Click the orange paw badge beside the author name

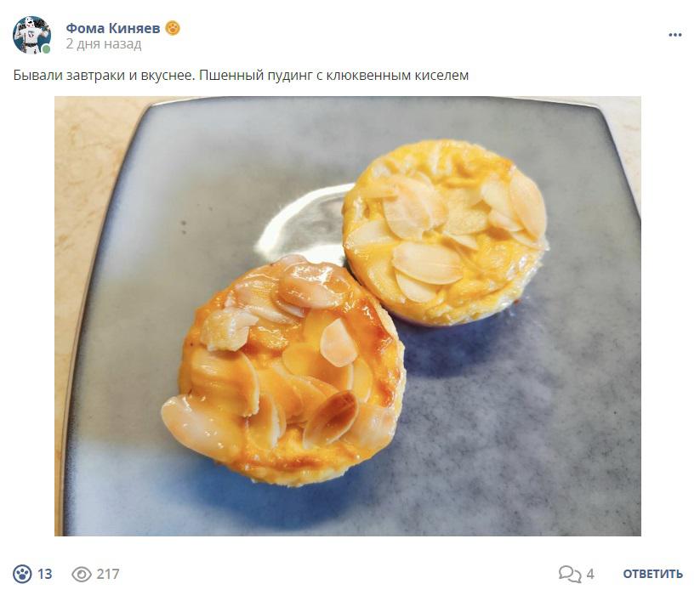pyautogui.click(x=173, y=28)
